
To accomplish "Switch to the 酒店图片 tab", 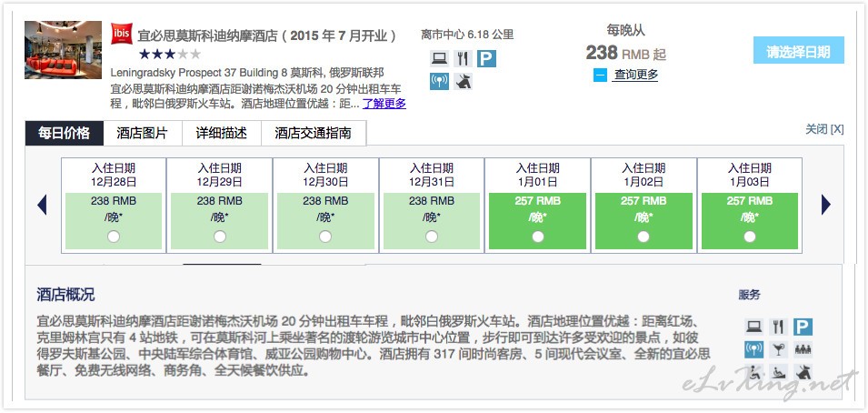I will (x=143, y=133).
